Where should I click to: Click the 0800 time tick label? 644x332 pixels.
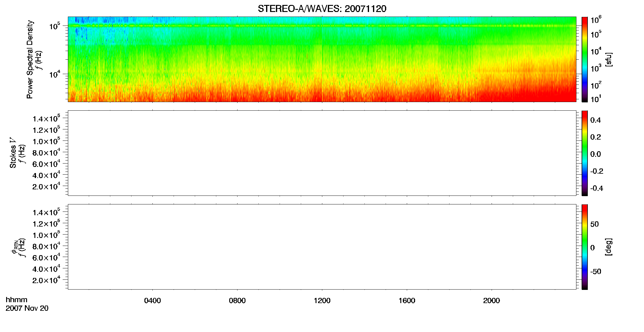(x=237, y=301)
